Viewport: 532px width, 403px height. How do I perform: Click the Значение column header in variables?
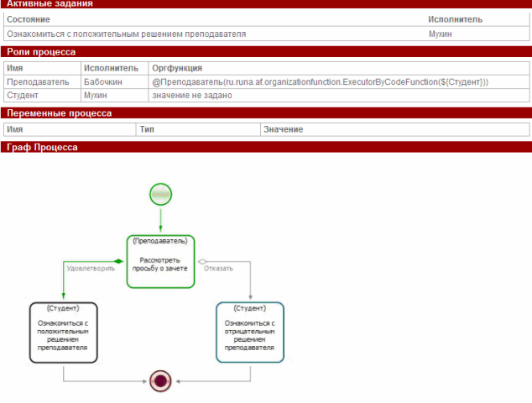click(x=283, y=129)
